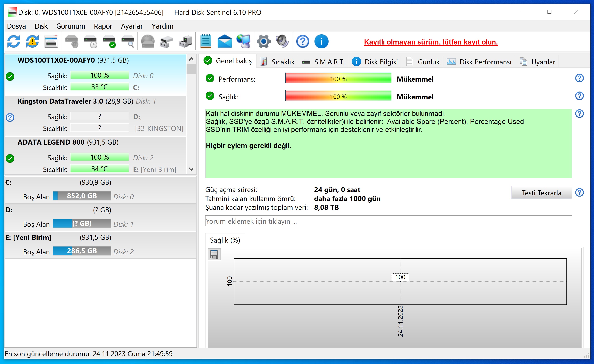The width and height of the screenshot is (594, 364).
Task: Click the disk with clock toolbar icon
Action: (x=90, y=42)
